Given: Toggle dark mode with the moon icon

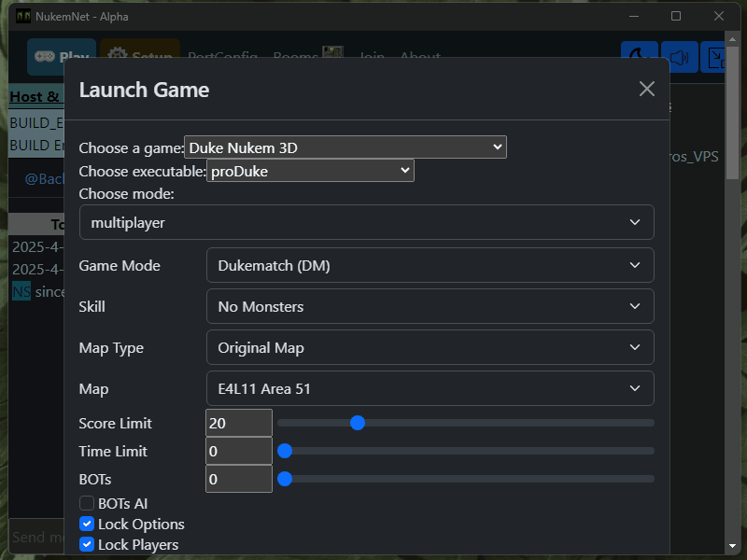Looking at the screenshot, I should coord(639,57).
